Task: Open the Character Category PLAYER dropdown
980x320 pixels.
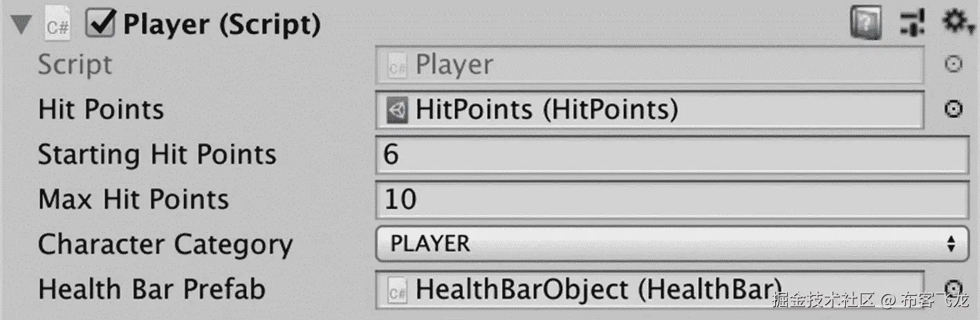Action: [x=672, y=243]
